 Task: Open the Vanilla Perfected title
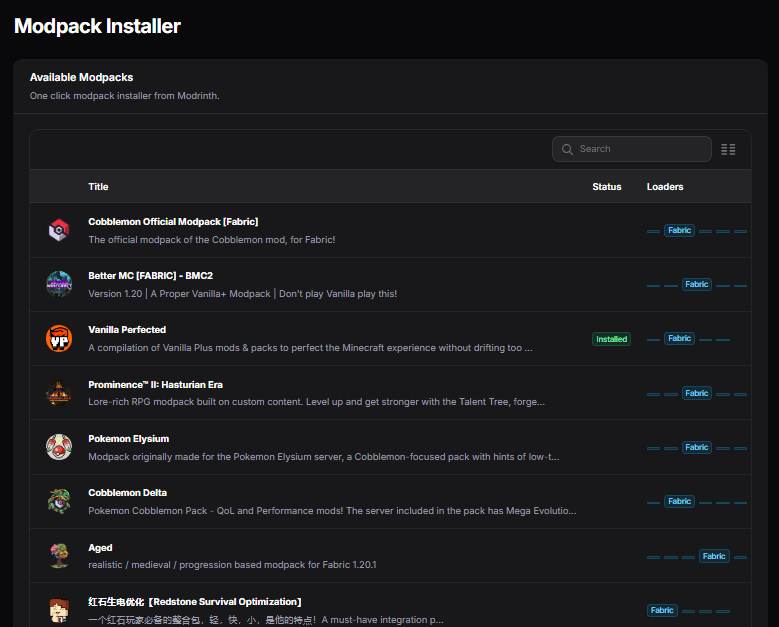[127, 330]
